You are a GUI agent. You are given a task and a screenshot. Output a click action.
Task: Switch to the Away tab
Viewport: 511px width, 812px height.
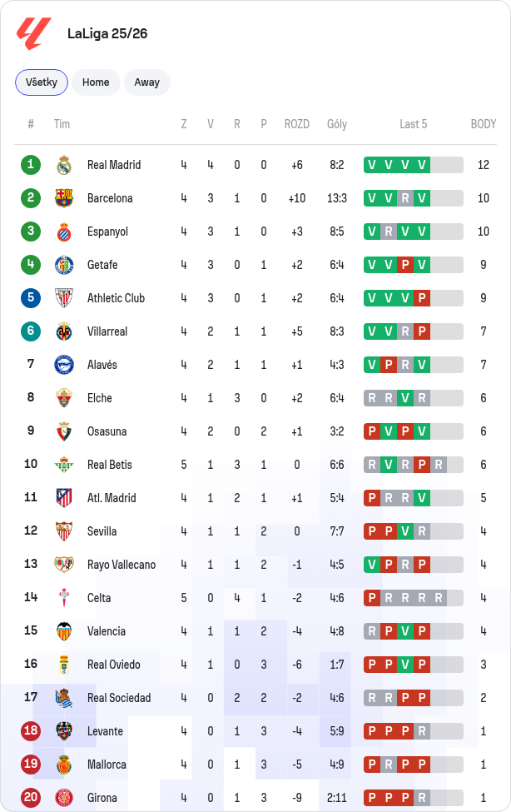coord(147,82)
